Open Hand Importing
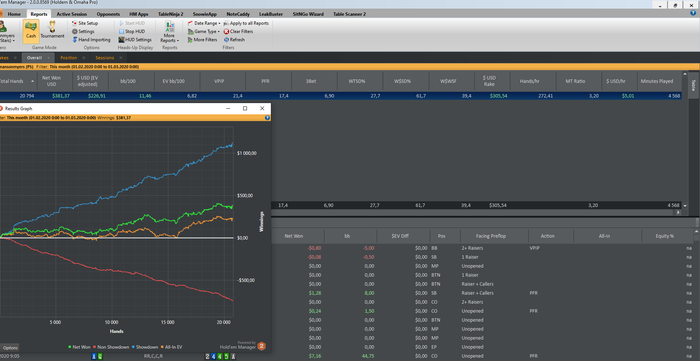Image resolution: width=700 pixels, height=361 pixels. [91, 40]
